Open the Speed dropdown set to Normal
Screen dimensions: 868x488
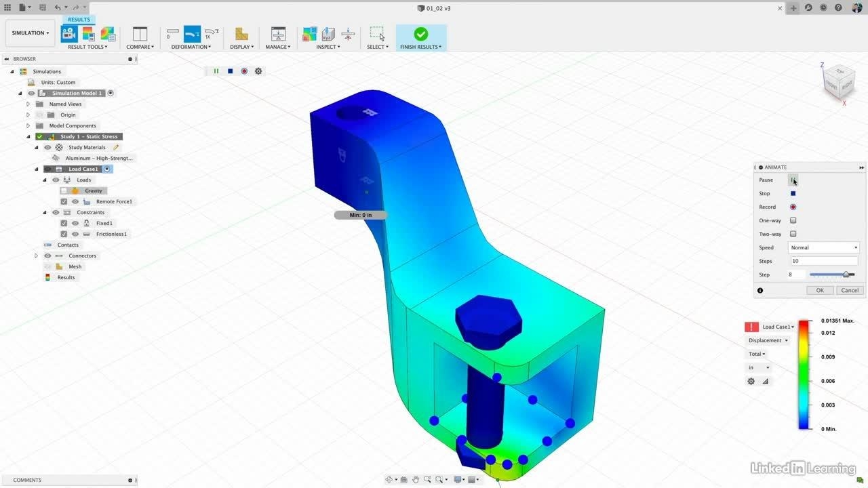point(824,247)
